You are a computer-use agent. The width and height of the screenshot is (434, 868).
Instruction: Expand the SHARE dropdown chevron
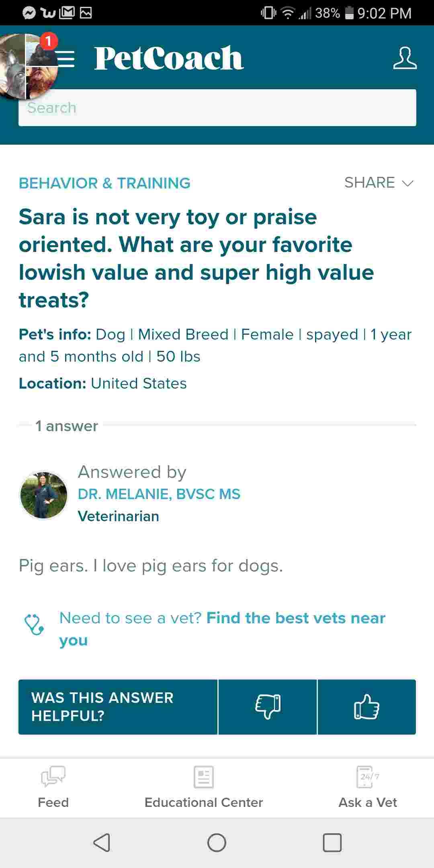(407, 184)
